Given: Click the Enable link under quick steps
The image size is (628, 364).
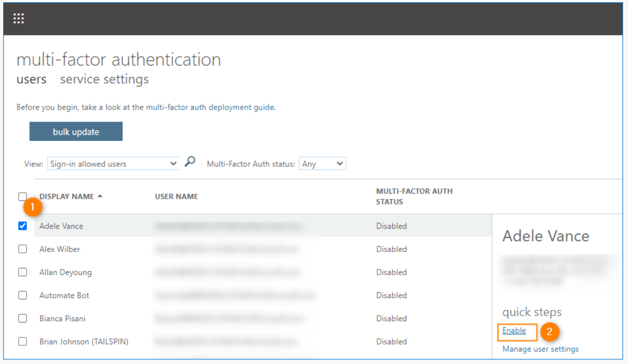Looking at the screenshot, I should pos(514,331).
